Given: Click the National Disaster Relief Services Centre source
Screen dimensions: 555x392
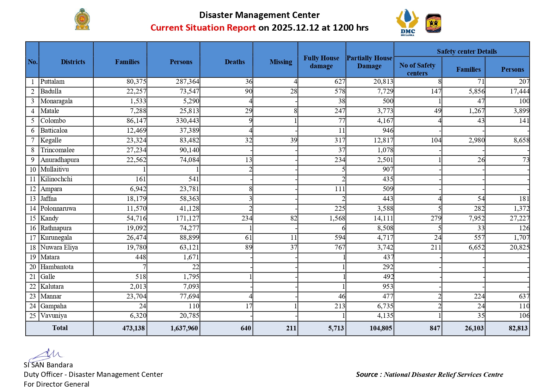Looking at the screenshot, I should (x=443, y=375).
